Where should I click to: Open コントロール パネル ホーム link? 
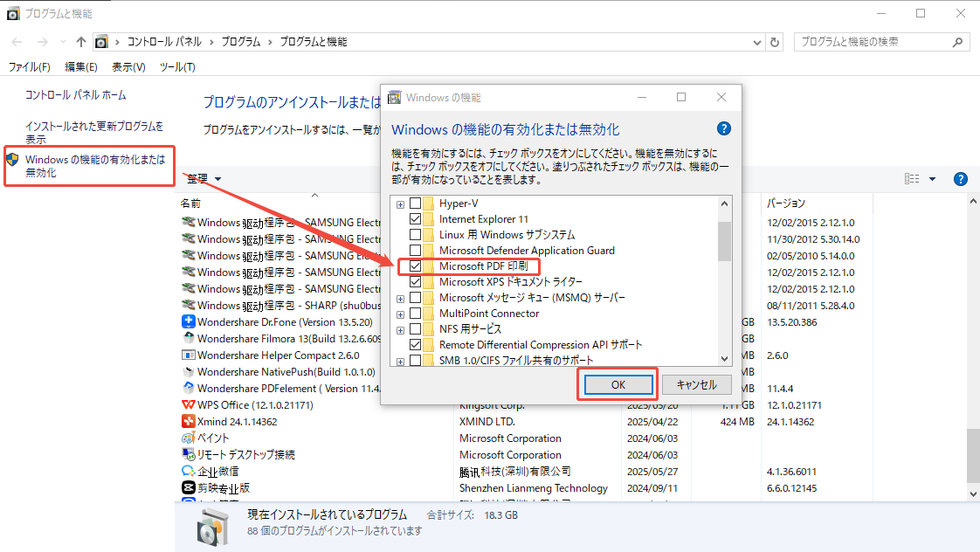pyautogui.click(x=76, y=95)
